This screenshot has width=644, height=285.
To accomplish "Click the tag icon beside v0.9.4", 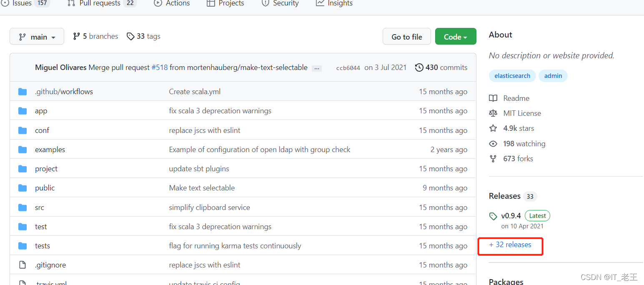I will pyautogui.click(x=493, y=216).
